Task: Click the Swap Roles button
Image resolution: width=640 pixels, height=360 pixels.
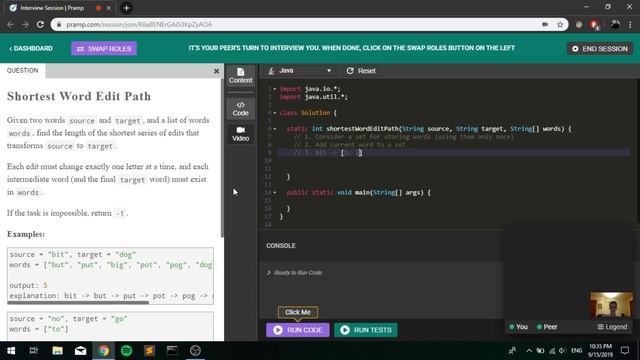Action: pyautogui.click(x=104, y=49)
